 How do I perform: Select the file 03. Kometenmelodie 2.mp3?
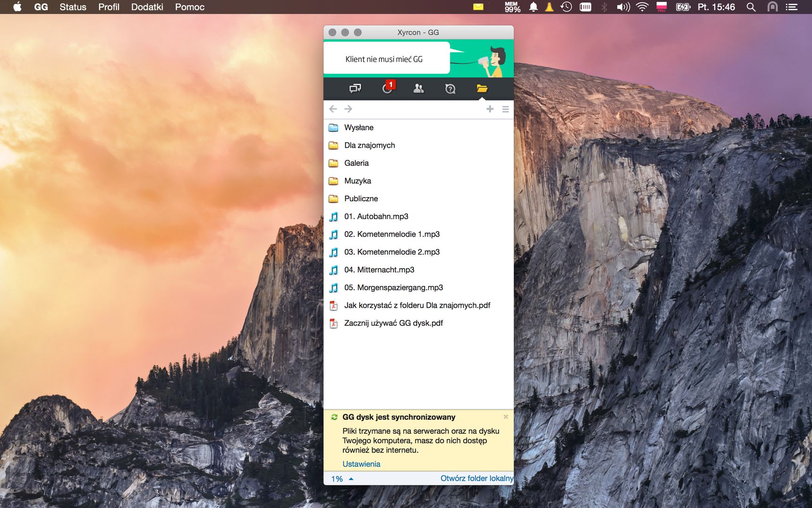[x=418, y=252]
